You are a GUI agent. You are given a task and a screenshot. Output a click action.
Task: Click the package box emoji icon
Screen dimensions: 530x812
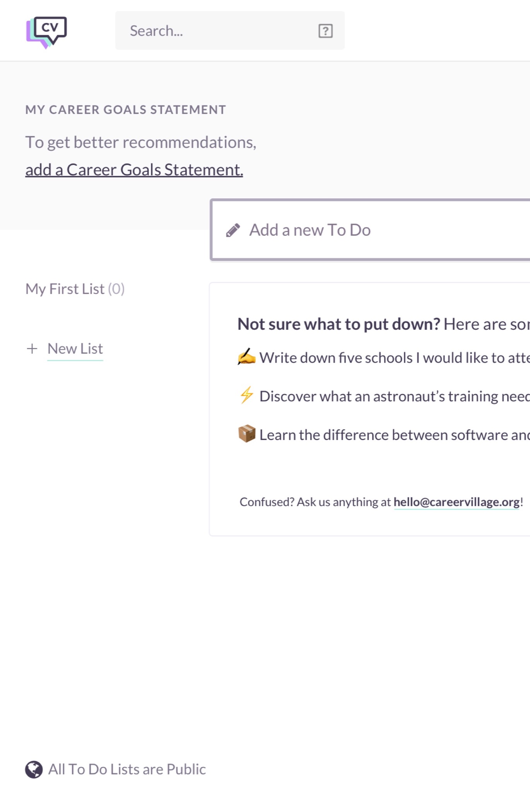[246, 434]
